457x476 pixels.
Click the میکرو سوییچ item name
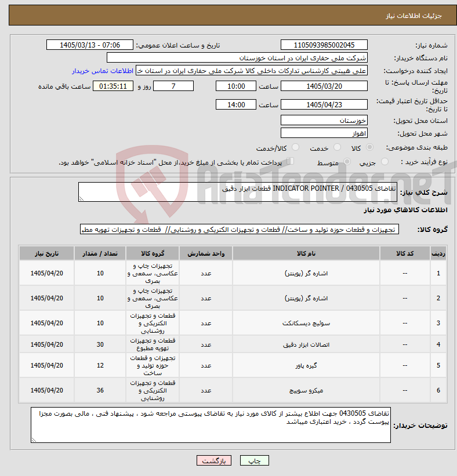(306, 390)
